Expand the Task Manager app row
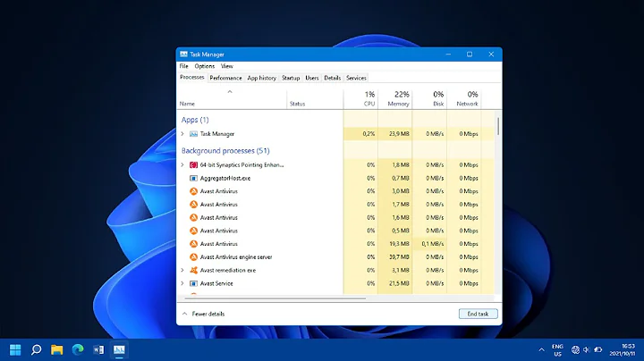Viewport: 644px width, 361px height. (182, 134)
